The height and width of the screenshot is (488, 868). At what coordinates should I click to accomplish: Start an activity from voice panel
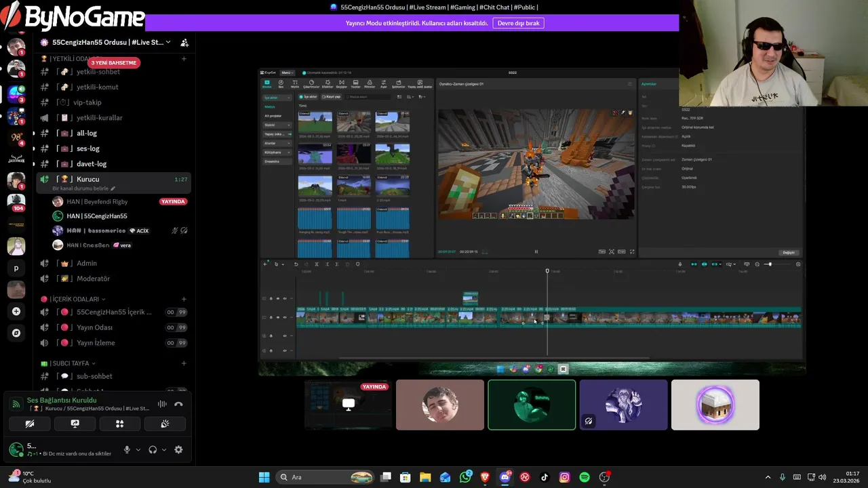pyautogui.click(x=119, y=424)
